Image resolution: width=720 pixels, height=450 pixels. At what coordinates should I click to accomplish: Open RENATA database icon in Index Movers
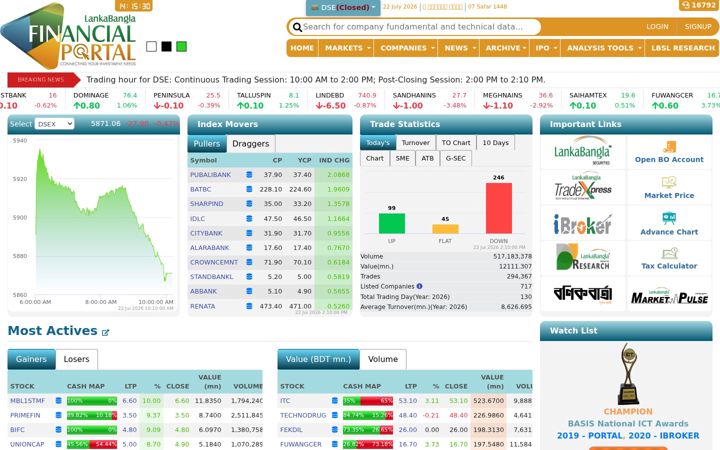(249, 306)
